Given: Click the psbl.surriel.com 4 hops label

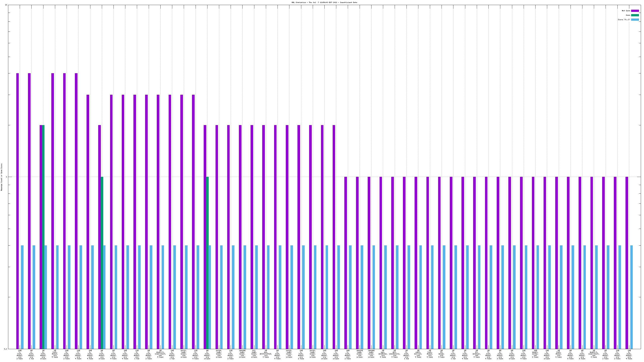Looking at the screenshot, I should pyautogui.click(x=418, y=354).
